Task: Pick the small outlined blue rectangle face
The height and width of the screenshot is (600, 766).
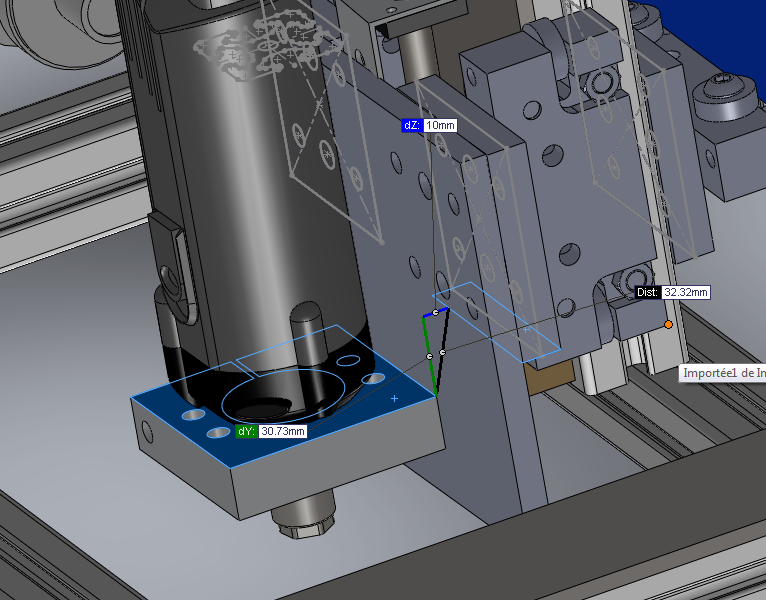Action: [495, 320]
